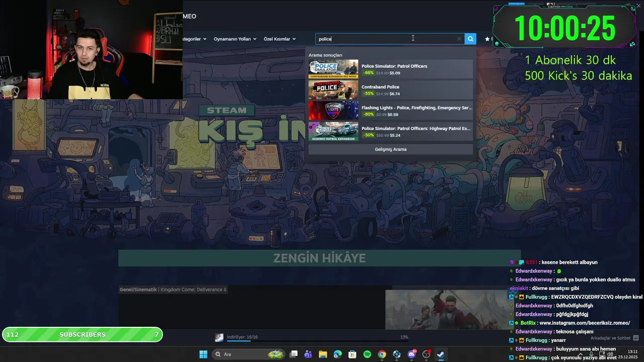Open Task View on the taskbar
Image resolution: width=644 pixels, height=362 pixels.
click(x=294, y=354)
